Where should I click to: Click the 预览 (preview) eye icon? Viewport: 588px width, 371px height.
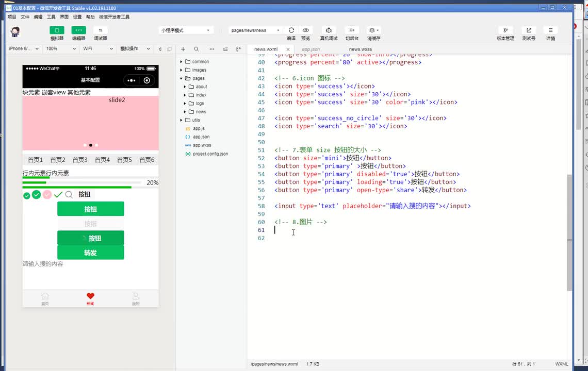[306, 30]
